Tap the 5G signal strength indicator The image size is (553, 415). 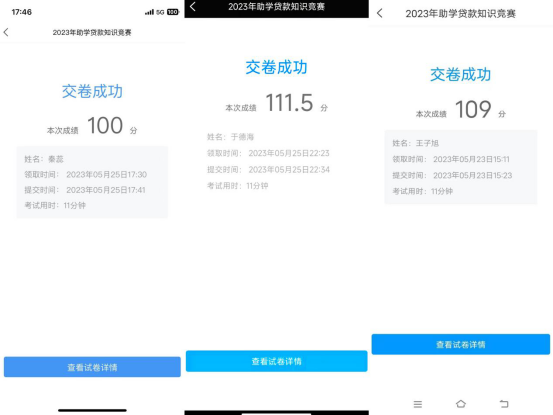pos(154,12)
